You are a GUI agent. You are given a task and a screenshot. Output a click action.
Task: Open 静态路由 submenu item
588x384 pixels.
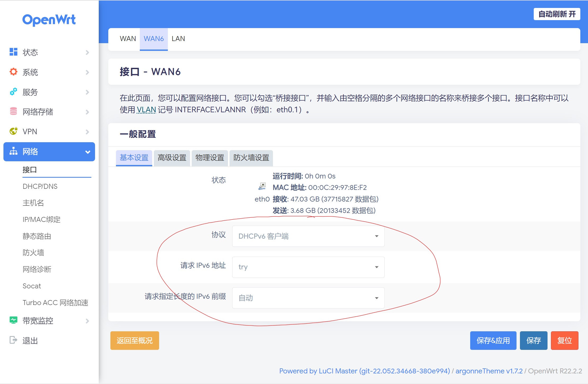point(37,236)
